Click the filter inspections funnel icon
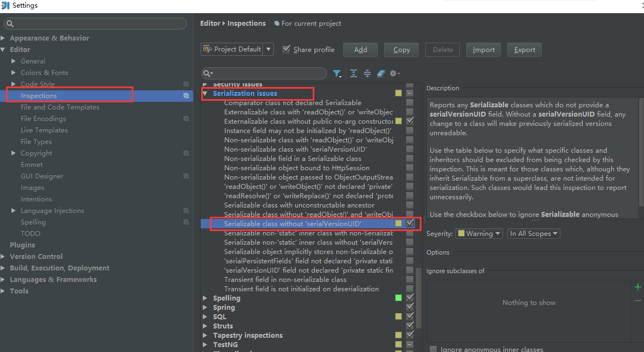The height and width of the screenshot is (352, 644). point(337,73)
